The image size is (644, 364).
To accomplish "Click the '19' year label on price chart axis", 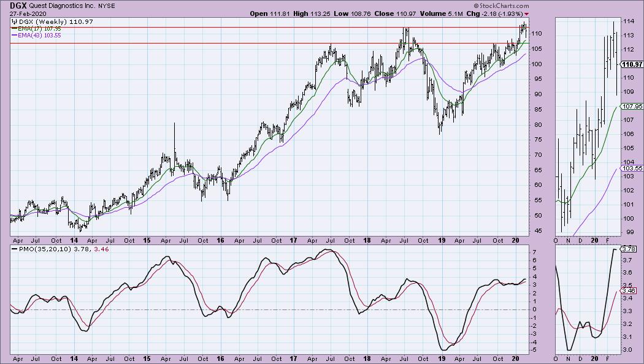I will [x=442, y=240].
